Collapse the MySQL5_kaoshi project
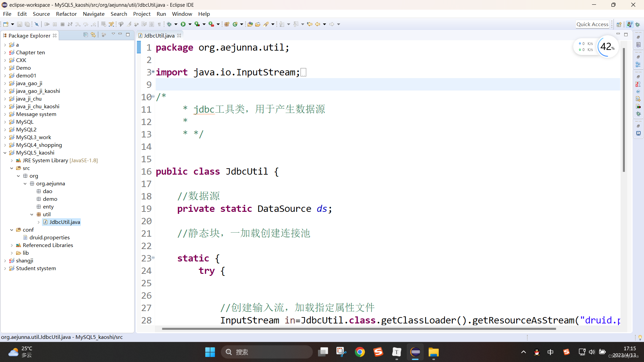 click(5, 153)
